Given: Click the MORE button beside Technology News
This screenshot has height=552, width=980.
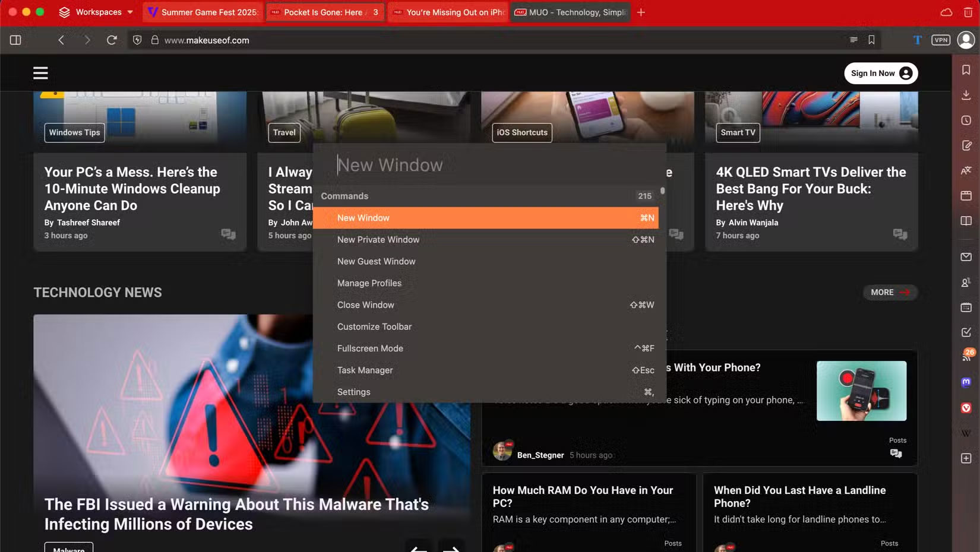Looking at the screenshot, I should (890, 292).
